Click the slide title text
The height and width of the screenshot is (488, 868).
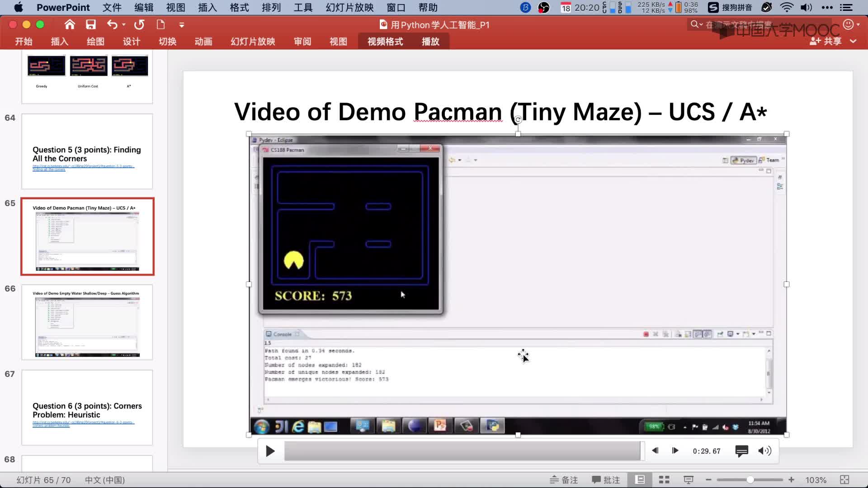click(500, 112)
